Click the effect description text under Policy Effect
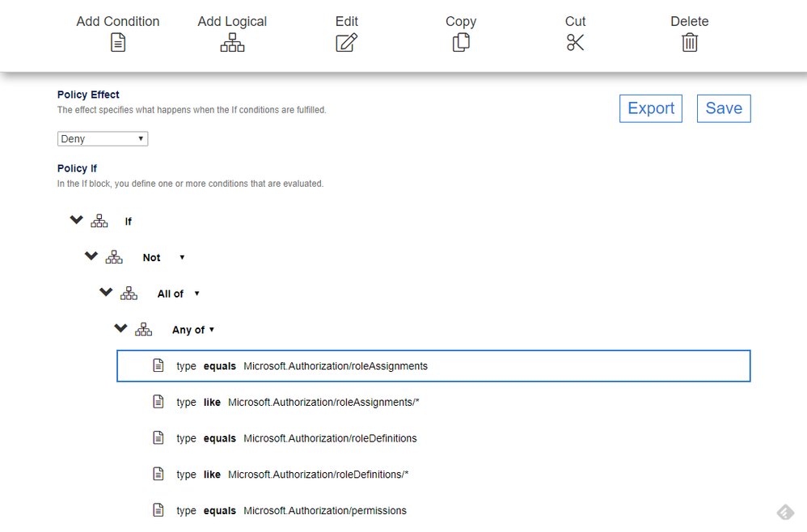The height and width of the screenshot is (532, 807). click(x=192, y=110)
